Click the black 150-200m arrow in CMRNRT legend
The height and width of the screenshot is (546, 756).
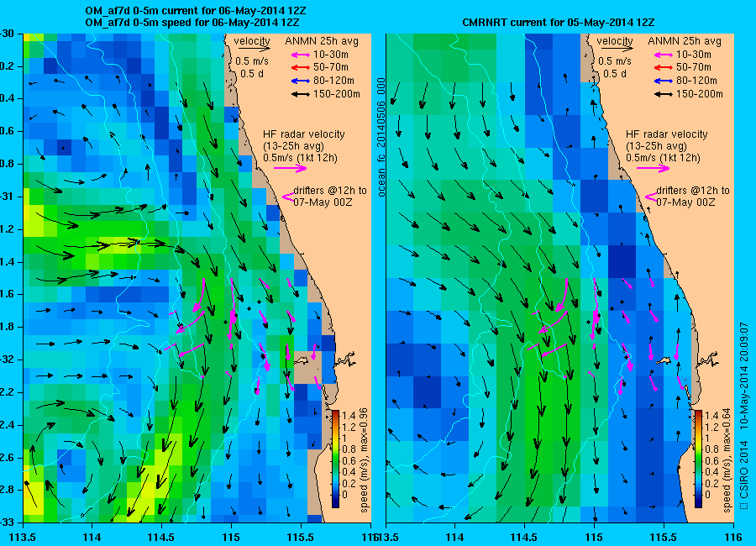pyautogui.click(x=664, y=95)
